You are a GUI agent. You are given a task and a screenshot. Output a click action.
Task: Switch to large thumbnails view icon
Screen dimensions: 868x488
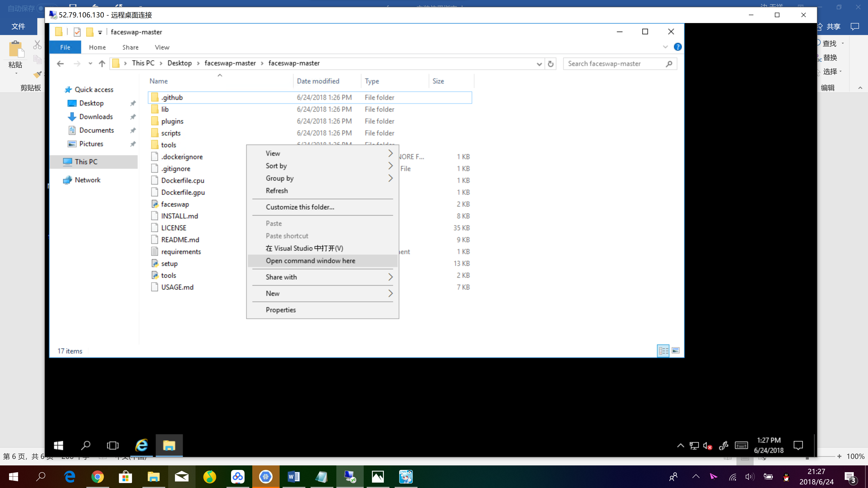pyautogui.click(x=676, y=351)
